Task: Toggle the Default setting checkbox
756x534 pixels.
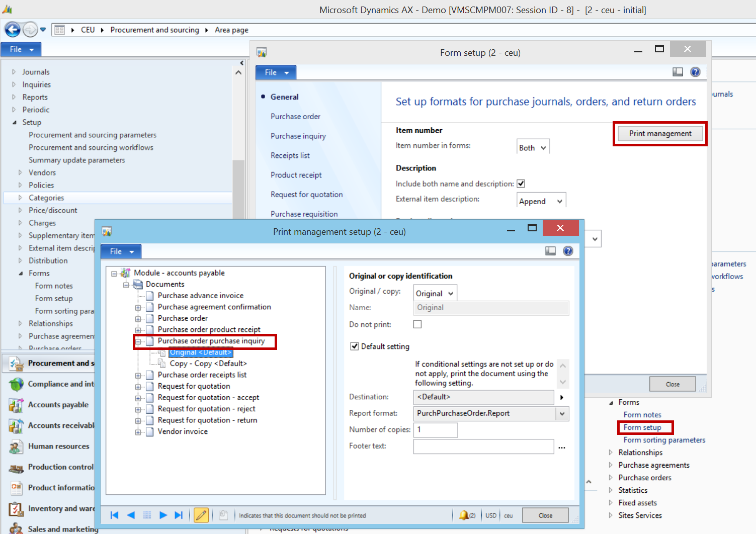Action: coord(355,346)
